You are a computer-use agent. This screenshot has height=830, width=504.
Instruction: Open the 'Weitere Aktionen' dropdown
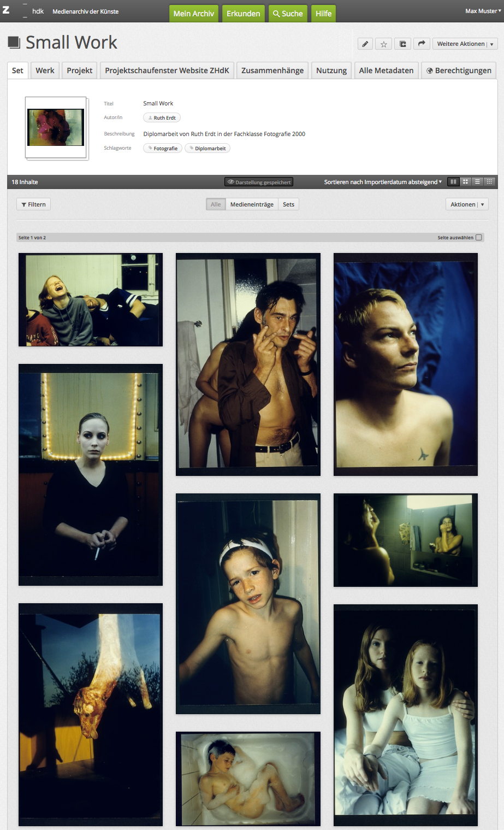click(x=465, y=44)
